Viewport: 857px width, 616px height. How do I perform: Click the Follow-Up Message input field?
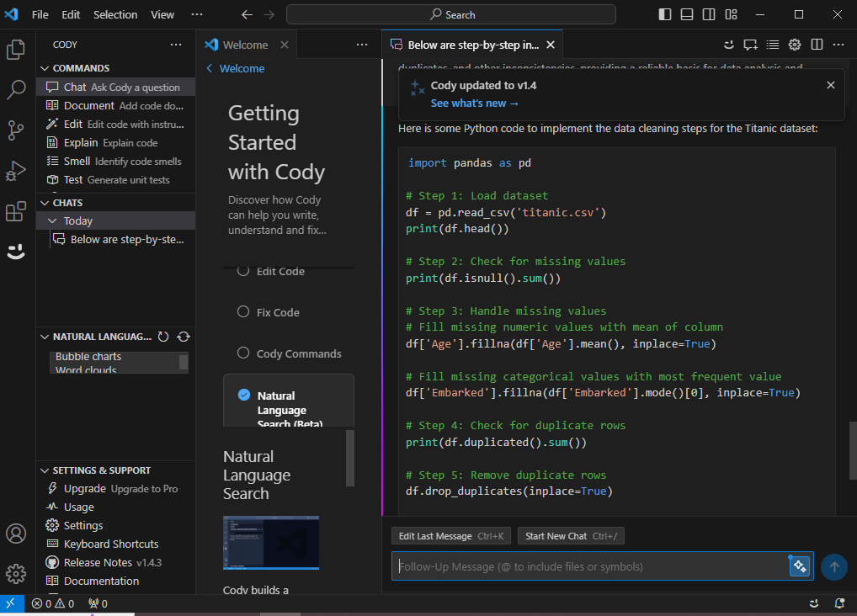pyautogui.click(x=589, y=566)
